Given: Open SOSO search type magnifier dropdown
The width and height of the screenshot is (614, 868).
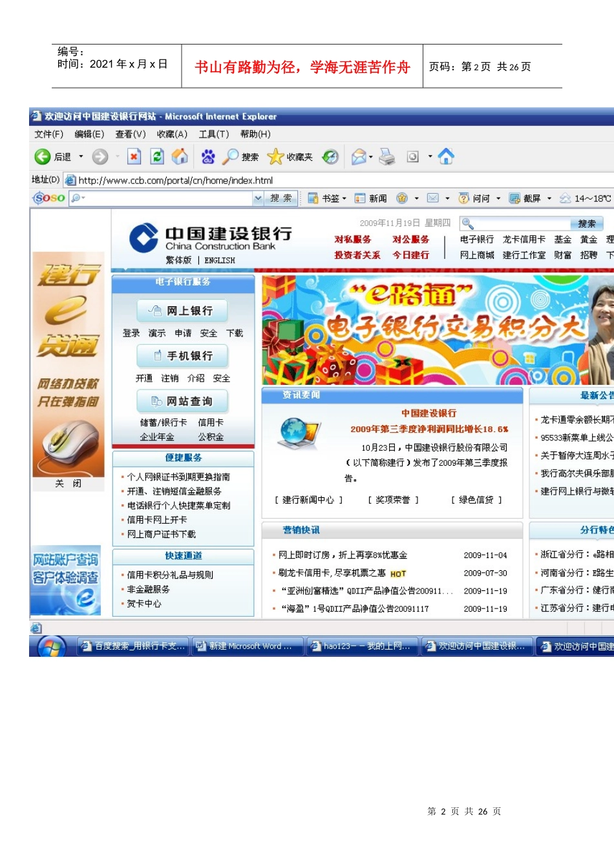Looking at the screenshot, I should coord(78,198).
